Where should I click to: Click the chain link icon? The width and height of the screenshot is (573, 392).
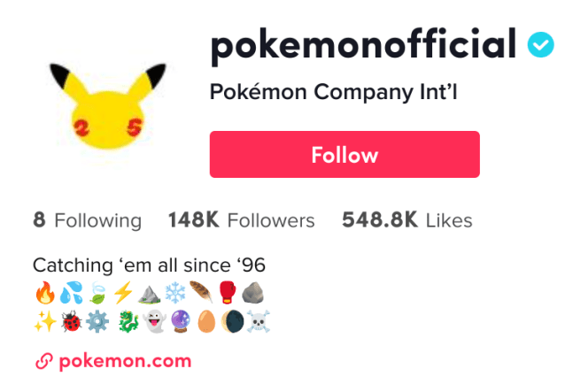[x=43, y=361]
